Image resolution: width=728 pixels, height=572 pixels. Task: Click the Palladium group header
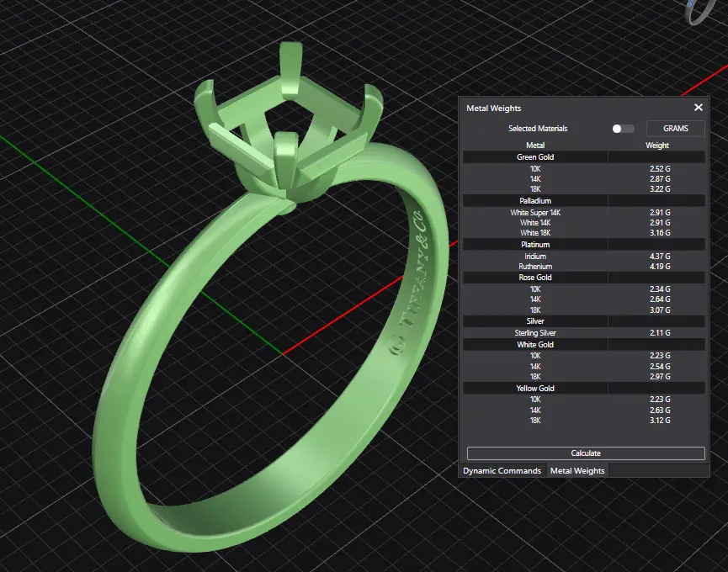click(x=583, y=200)
